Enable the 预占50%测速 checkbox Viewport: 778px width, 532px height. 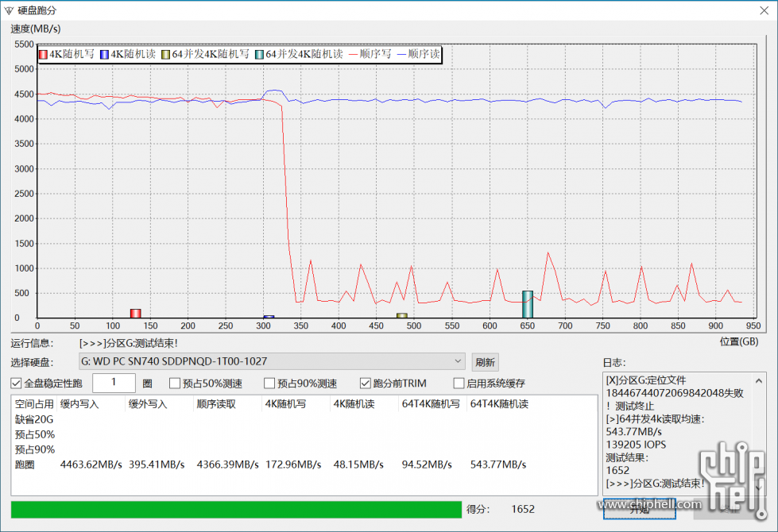click(x=175, y=384)
